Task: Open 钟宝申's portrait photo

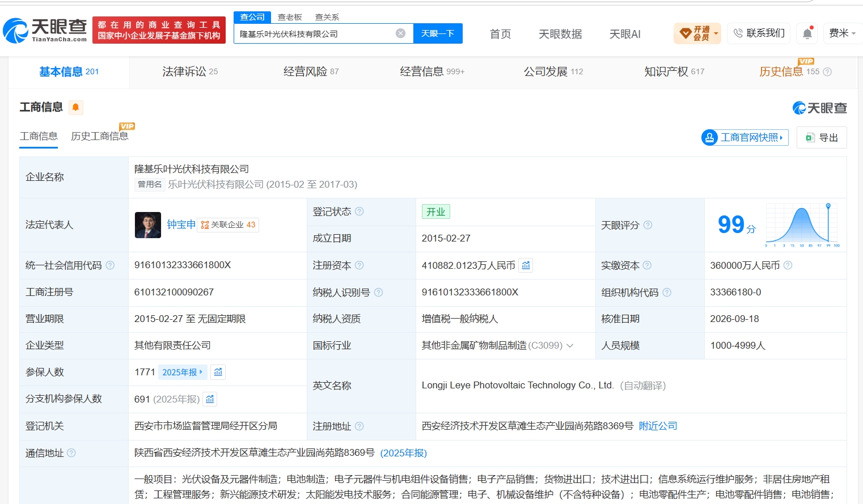Action: click(148, 225)
